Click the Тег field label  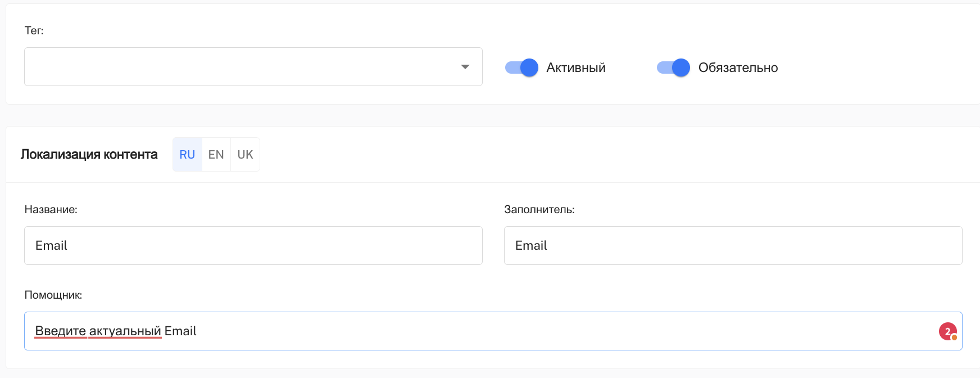[x=34, y=31]
